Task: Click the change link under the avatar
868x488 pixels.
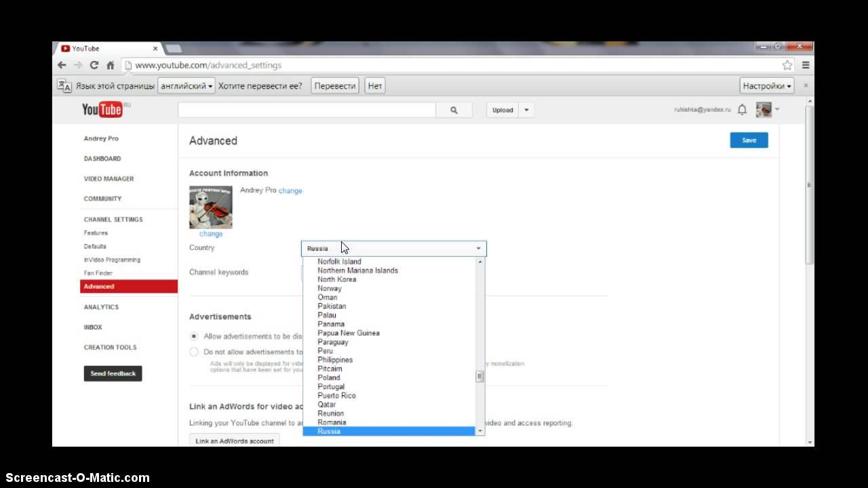Action: click(211, 234)
